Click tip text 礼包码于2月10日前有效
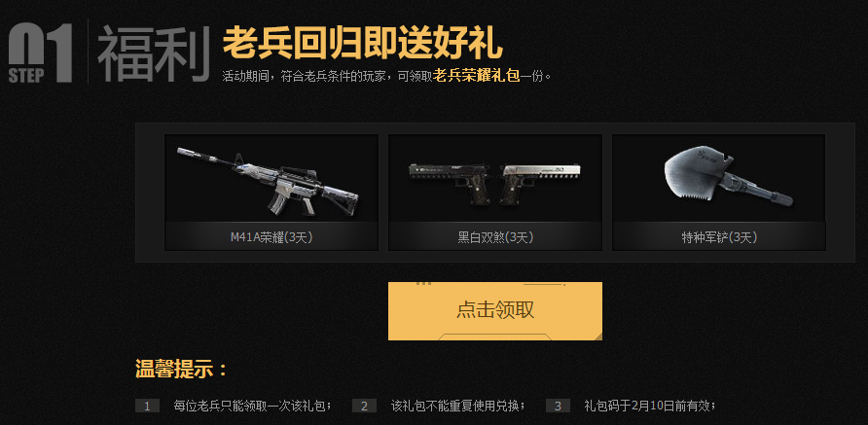The width and height of the screenshot is (868, 425). coord(650,407)
